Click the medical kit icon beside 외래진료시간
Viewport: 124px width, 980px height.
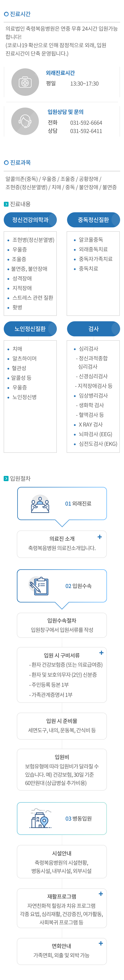click(x=25, y=82)
